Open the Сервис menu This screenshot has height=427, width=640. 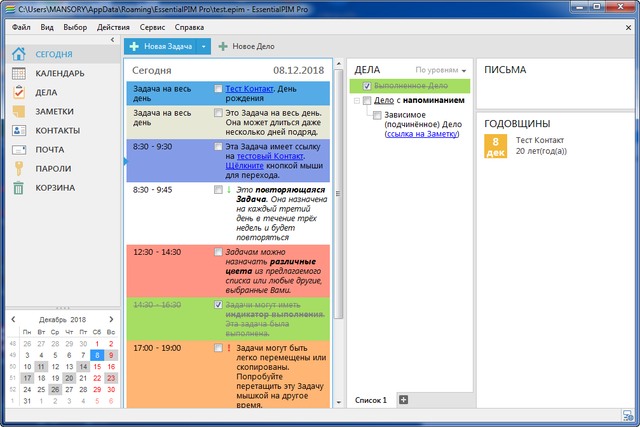point(152,27)
